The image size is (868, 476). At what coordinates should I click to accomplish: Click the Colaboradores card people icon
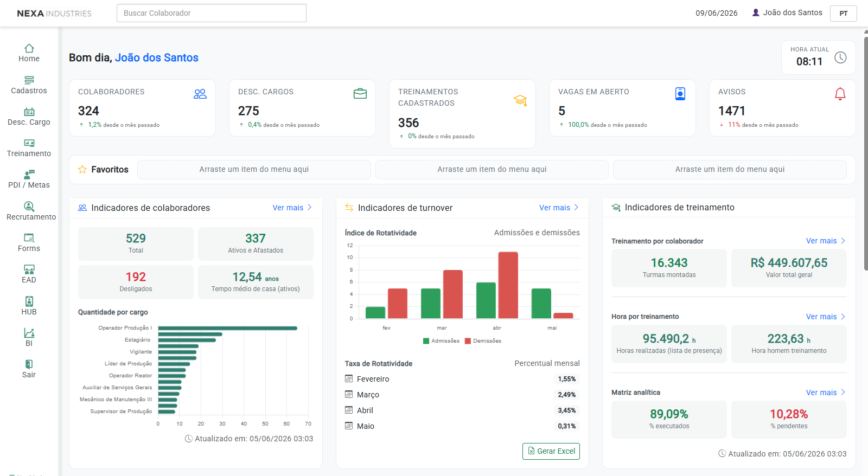(x=200, y=94)
